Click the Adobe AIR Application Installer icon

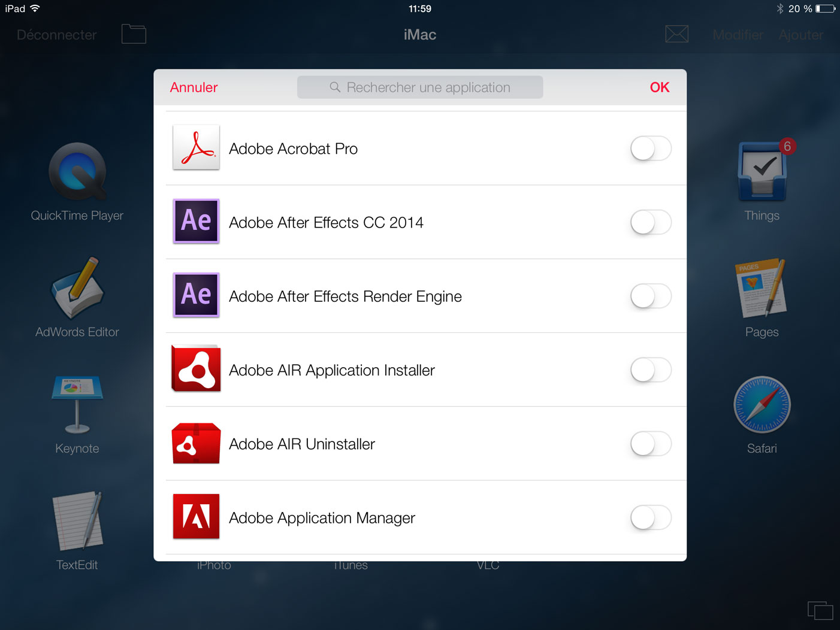[196, 368]
